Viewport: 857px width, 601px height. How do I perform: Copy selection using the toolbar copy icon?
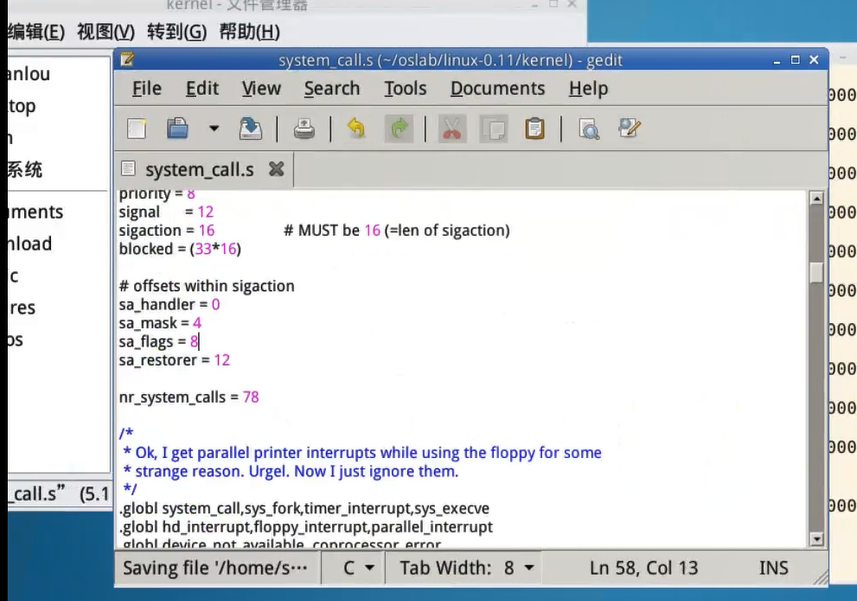click(x=493, y=129)
